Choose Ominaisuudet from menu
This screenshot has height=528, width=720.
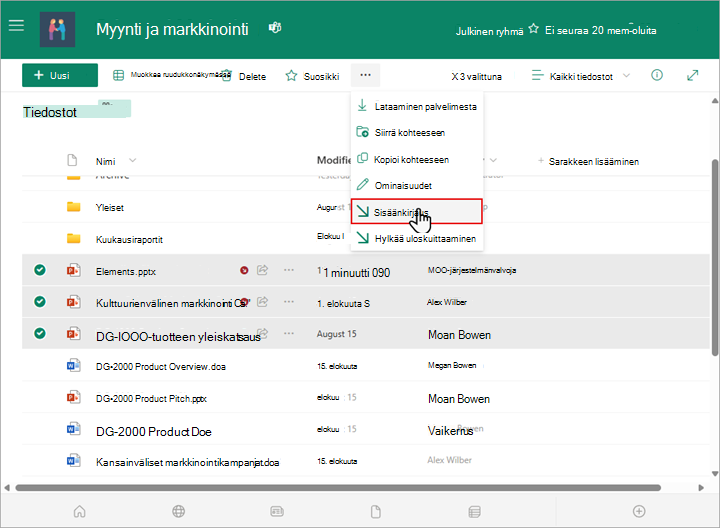[417, 185]
